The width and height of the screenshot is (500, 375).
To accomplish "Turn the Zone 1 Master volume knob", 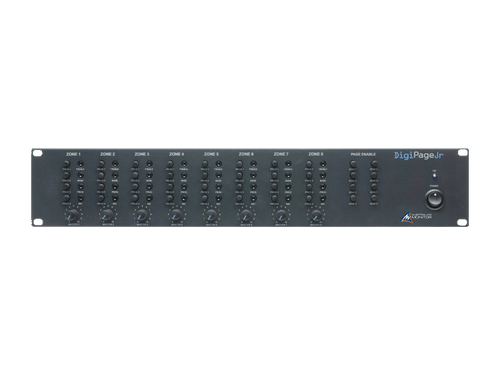I will point(73,215).
